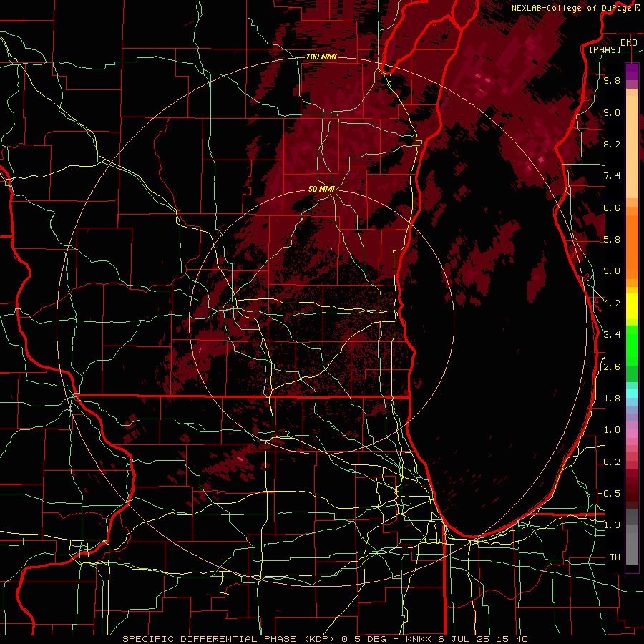Choose the 2.6 legend scale value
This screenshot has width=644, height=644.
point(612,366)
